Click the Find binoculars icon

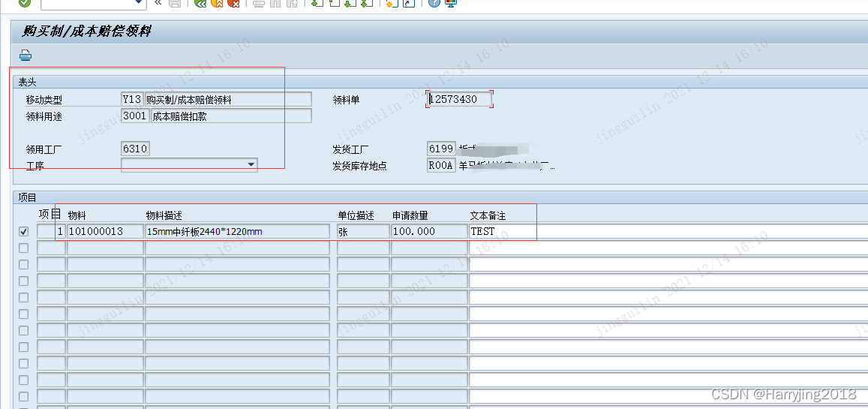click(275, 3)
